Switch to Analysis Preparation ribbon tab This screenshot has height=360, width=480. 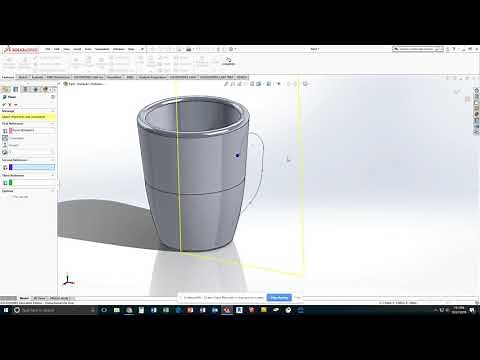tap(152, 77)
